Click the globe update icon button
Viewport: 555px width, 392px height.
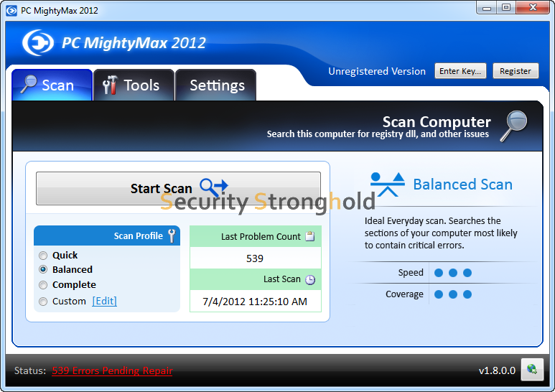pos(532,369)
